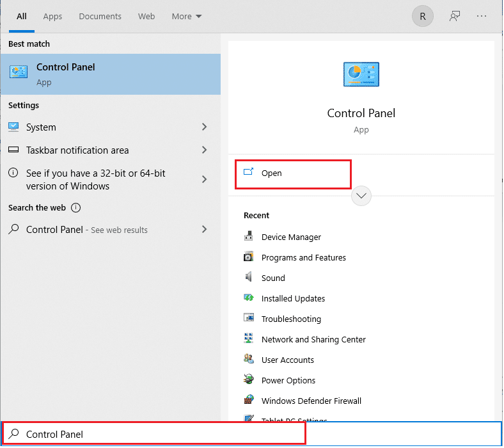Click the Device Manager icon in Recent
Screen dimensions: 504x448
click(249, 237)
